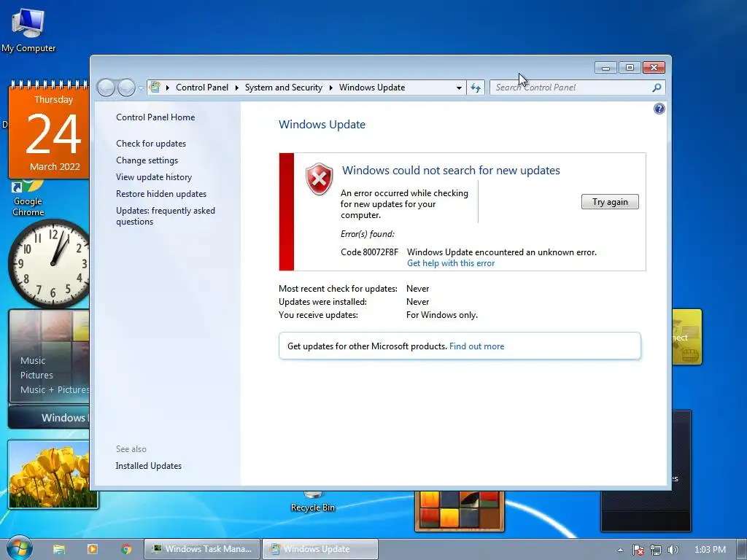Open Updates: frequently asked questions
This screenshot has height=560, width=747.
coord(166,216)
